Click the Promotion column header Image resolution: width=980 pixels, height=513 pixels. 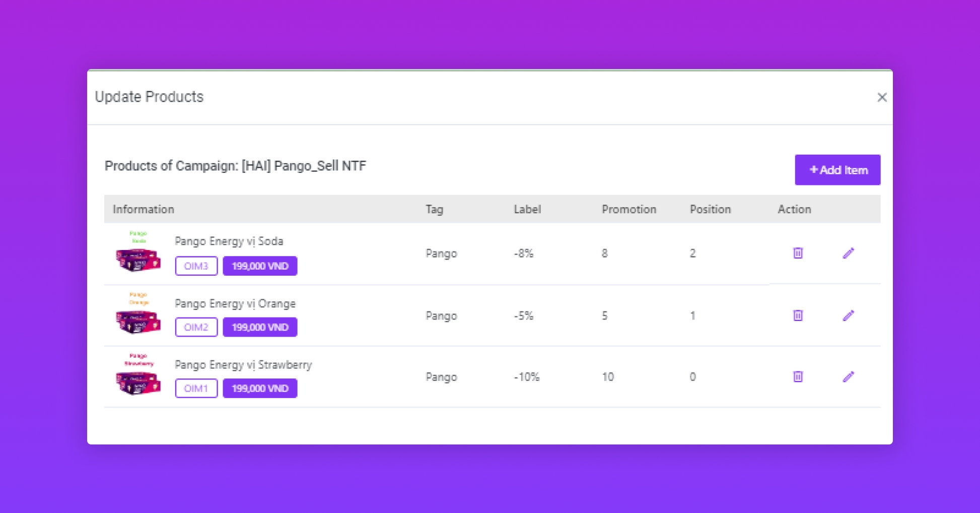(x=628, y=209)
